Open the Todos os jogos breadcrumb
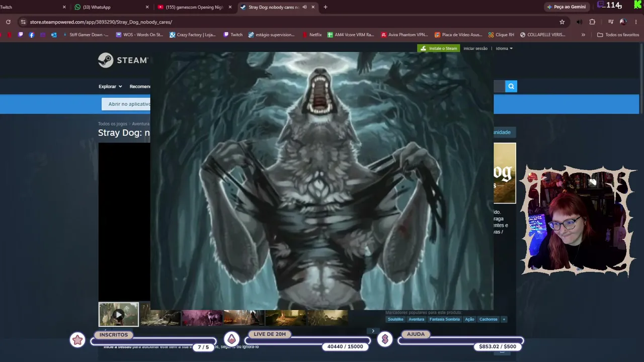Viewport: 644px width, 362px height. 113,124
